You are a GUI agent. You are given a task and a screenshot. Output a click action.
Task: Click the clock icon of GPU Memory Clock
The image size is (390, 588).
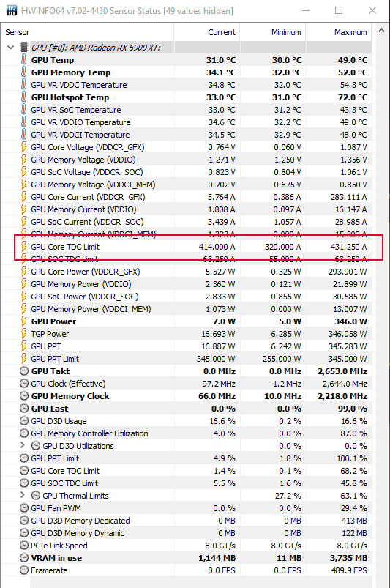[x=24, y=395]
